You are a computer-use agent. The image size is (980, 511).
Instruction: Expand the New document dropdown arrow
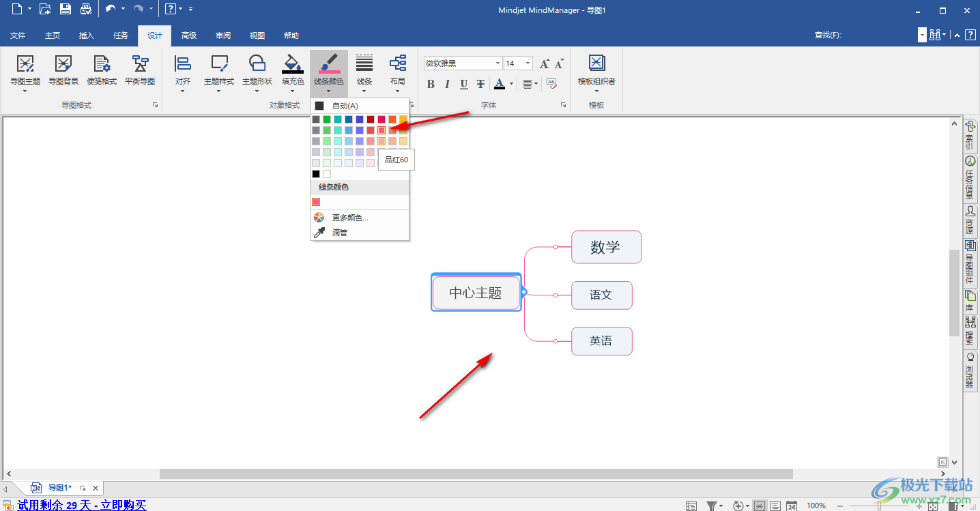click(x=28, y=9)
